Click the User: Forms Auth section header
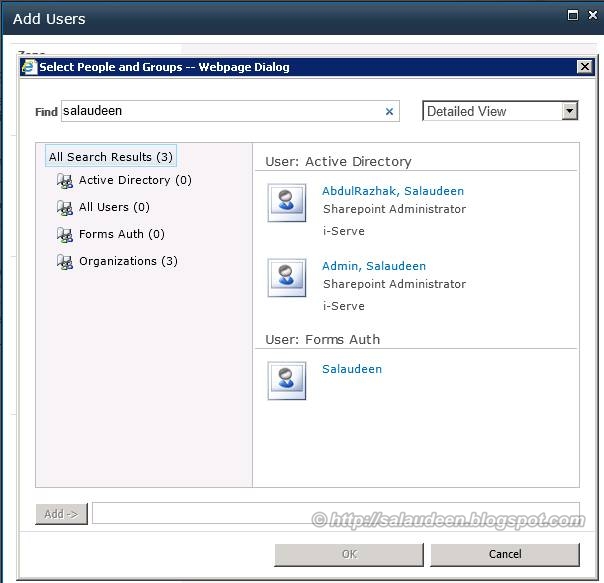This screenshot has height=583, width=604. (322, 339)
